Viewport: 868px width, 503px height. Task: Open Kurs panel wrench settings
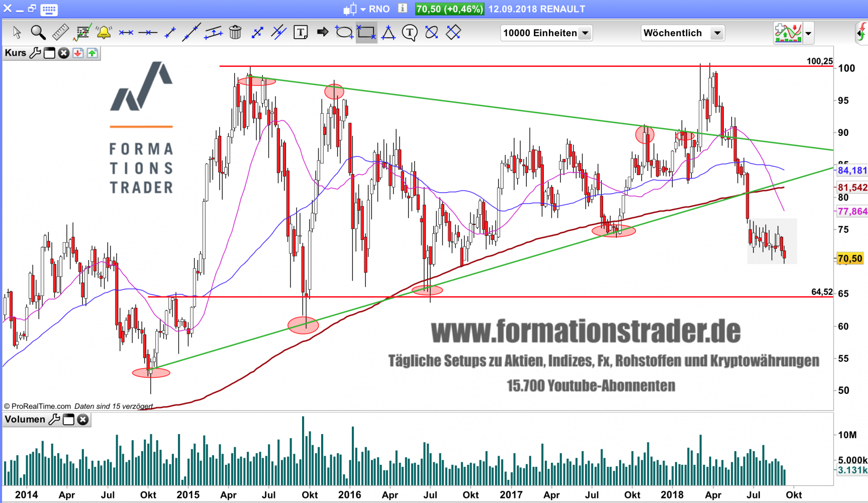click(35, 53)
